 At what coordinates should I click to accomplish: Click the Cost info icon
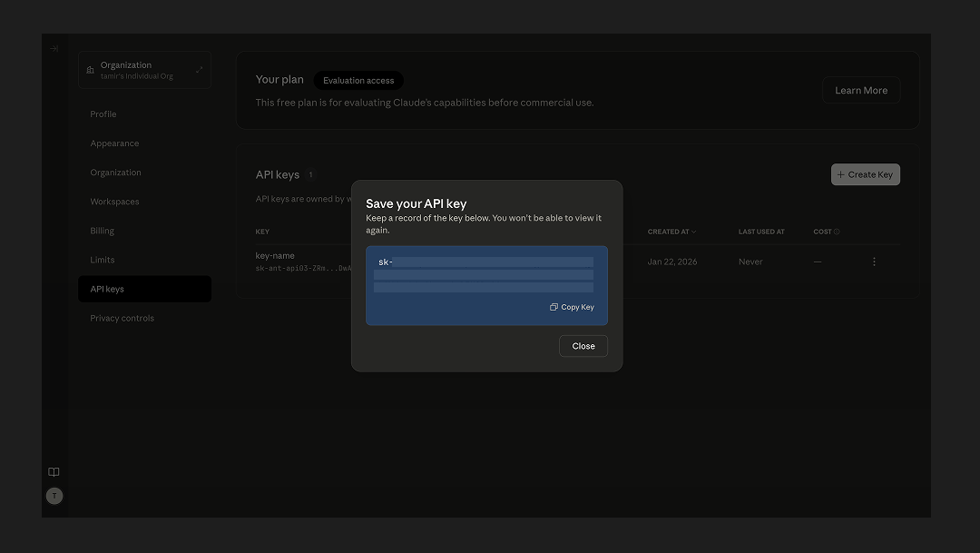pos(837,232)
